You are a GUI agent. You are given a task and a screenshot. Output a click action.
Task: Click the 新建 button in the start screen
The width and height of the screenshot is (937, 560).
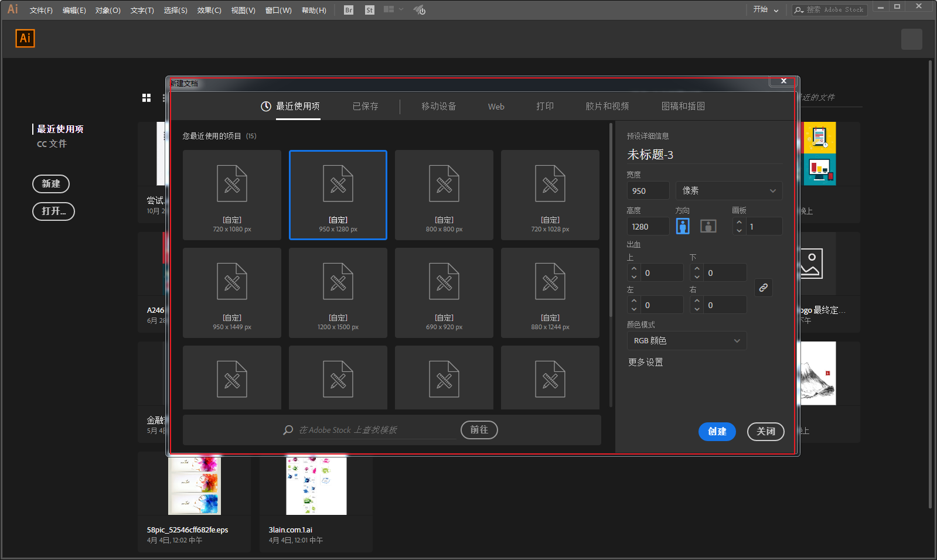tap(51, 184)
